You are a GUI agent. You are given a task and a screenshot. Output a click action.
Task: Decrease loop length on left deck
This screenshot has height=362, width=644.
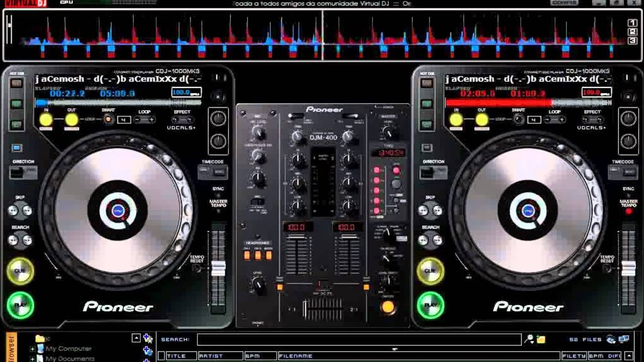coord(138,120)
